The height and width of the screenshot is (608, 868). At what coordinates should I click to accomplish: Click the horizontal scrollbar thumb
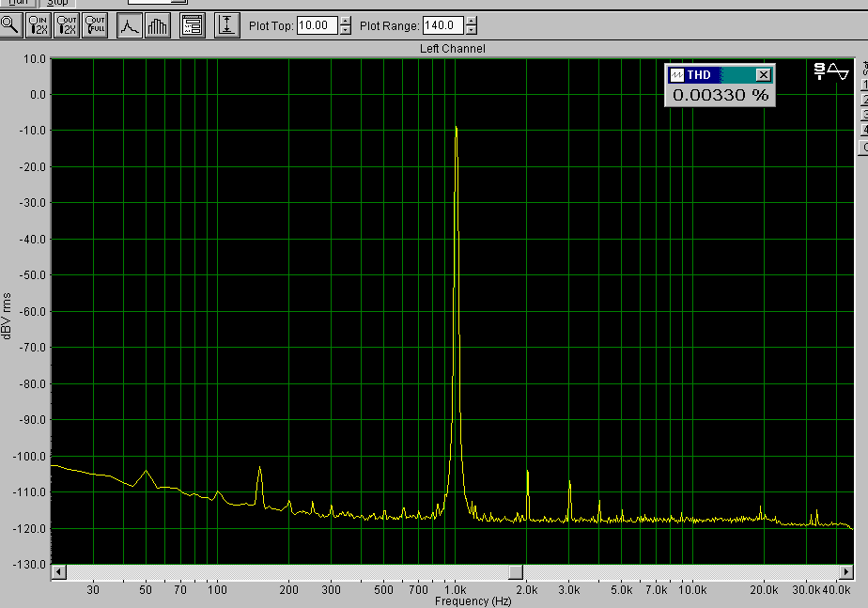pos(516,572)
